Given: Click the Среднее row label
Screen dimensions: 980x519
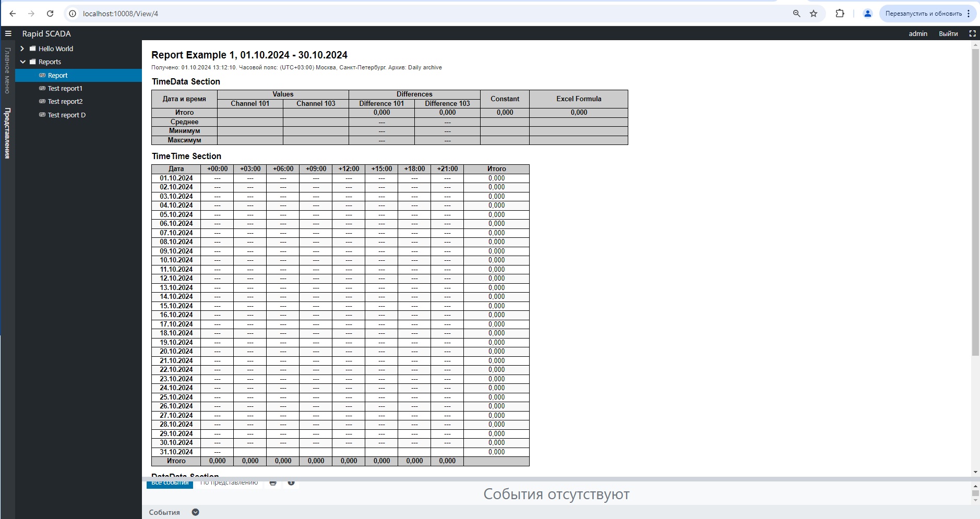Looking at the screenshot, I should [x=184, y=122].
